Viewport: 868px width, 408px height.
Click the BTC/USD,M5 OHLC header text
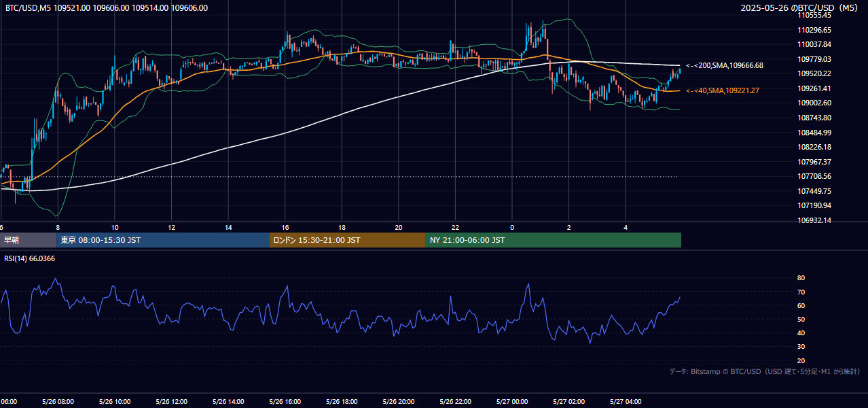[107, 8]
